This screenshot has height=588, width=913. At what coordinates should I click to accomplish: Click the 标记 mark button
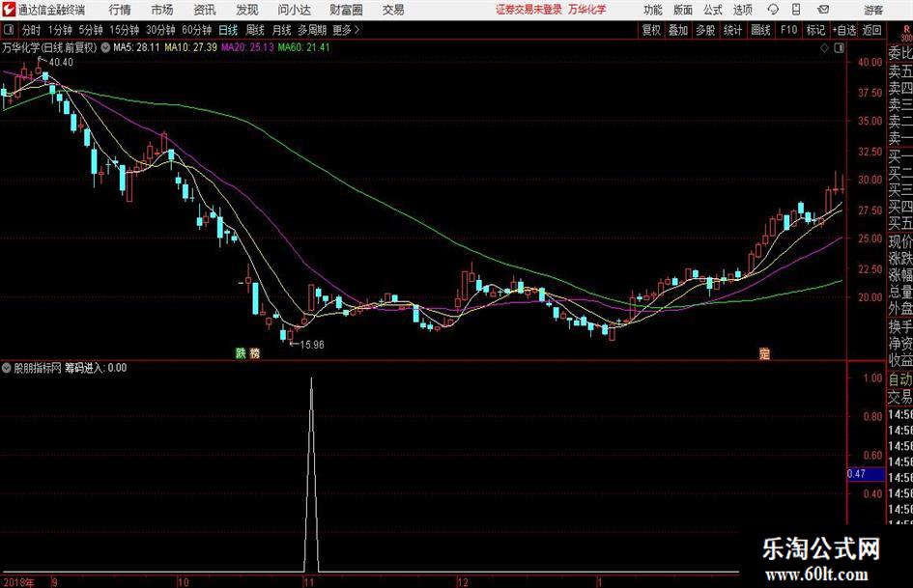point(815,30)
